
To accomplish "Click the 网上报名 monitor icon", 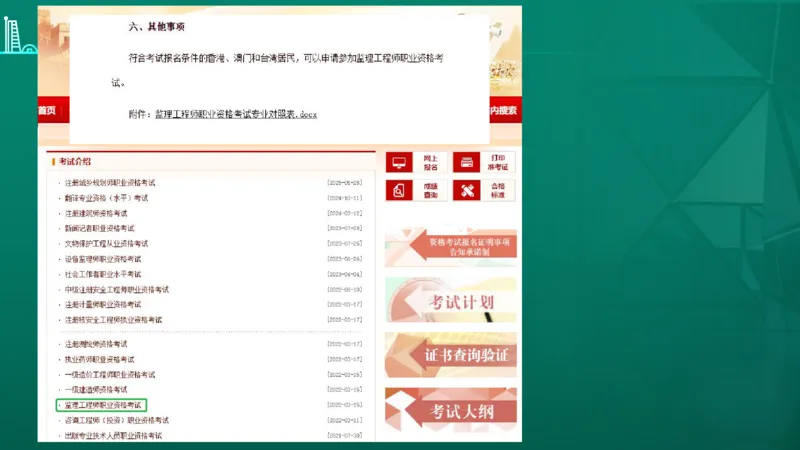I will (399, 163).
